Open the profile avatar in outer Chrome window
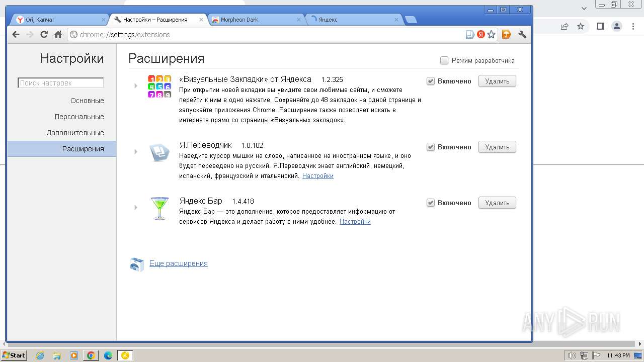The height and width of the screenshot is (362, 644). pyautogui.click(x=617, y=26)
